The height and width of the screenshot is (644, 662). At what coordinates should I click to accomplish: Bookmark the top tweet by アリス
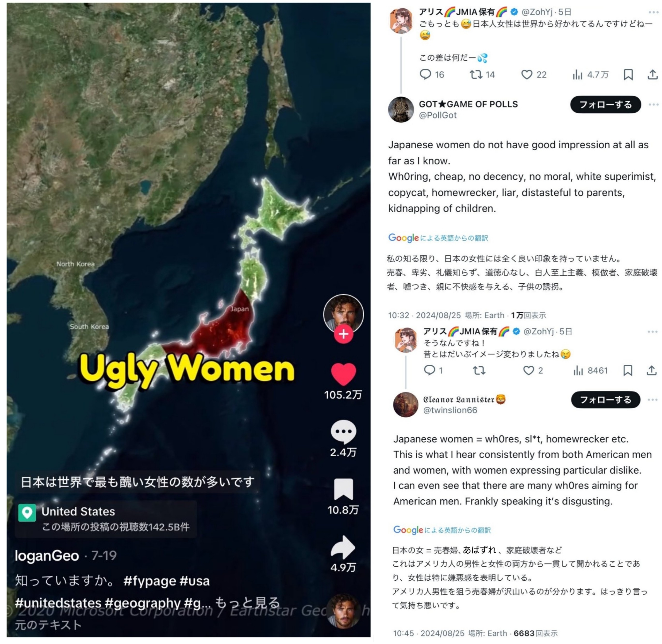click(x=628, y=74)
